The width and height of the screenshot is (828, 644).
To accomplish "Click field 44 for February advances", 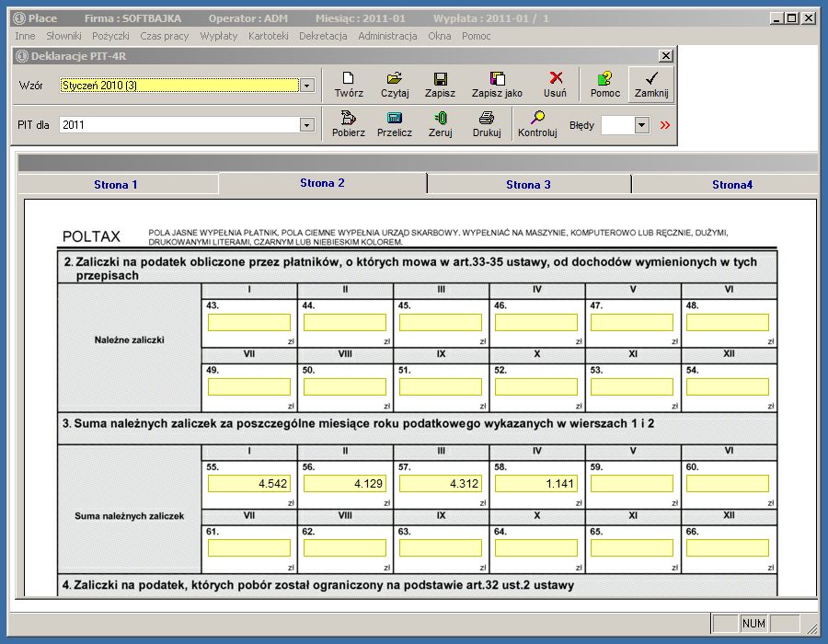I will pos(345,323).
